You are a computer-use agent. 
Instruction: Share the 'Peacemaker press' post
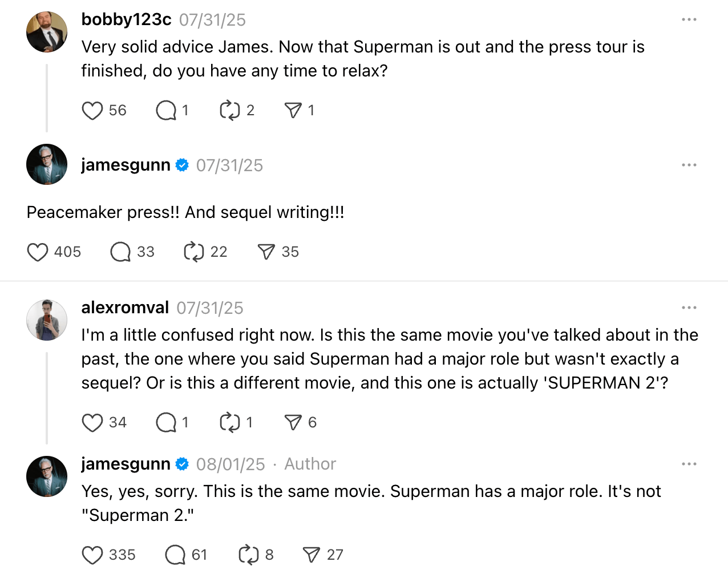[266, 252]
